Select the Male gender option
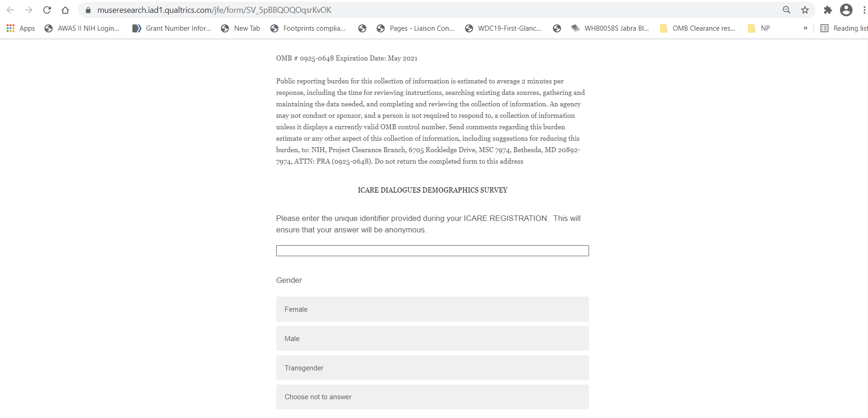Image resolution: width=868 pixels, height=418 pixels. (x=432, y=339)
